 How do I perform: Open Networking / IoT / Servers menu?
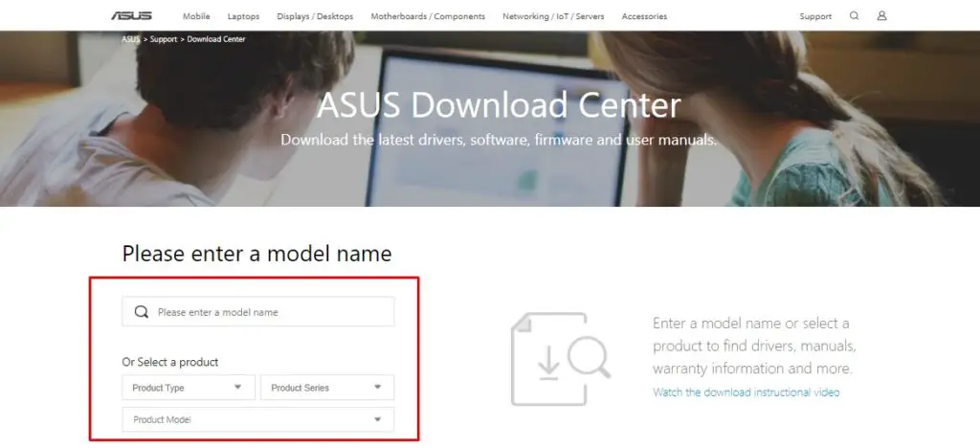pos(553,16)
